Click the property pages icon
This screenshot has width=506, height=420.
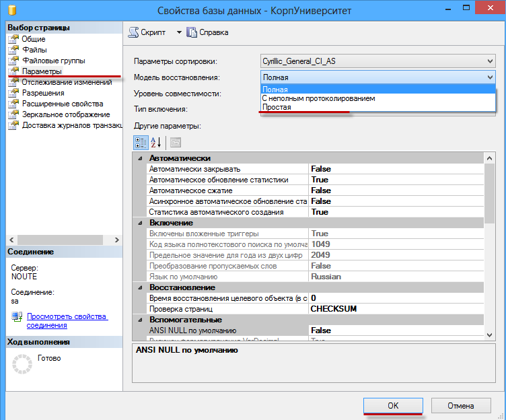coord(176,143)
